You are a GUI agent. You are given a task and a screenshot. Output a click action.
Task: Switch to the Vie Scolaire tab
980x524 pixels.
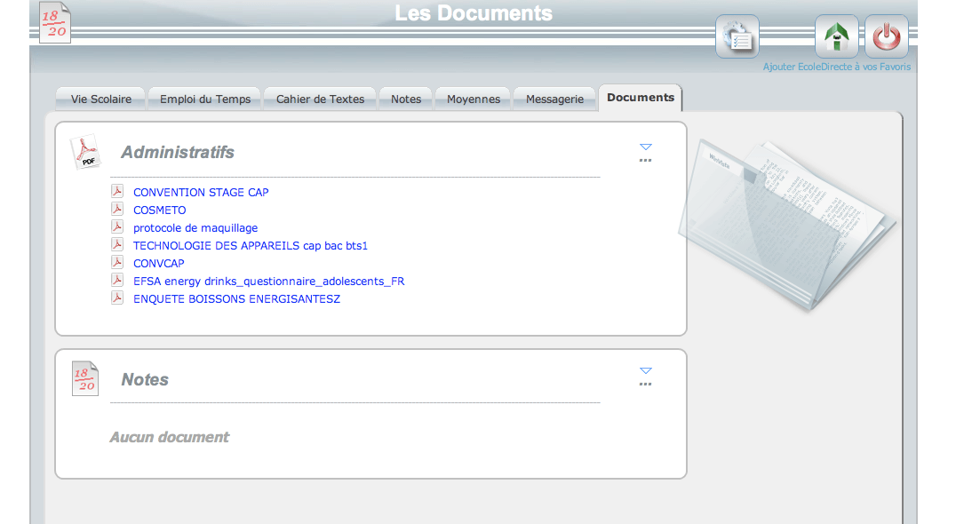(x=101, y=99)
